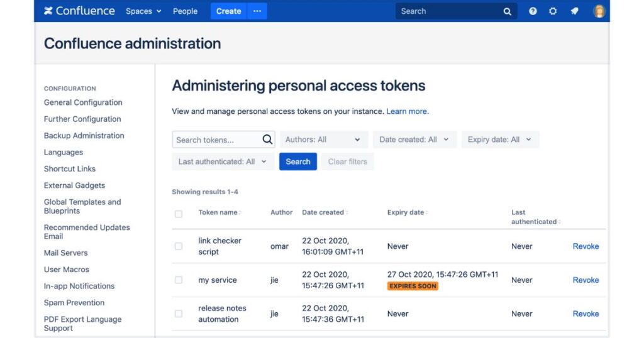Tick the checkbox for link checker script
Screen dimensions: 644x338
tap(179, 246)
